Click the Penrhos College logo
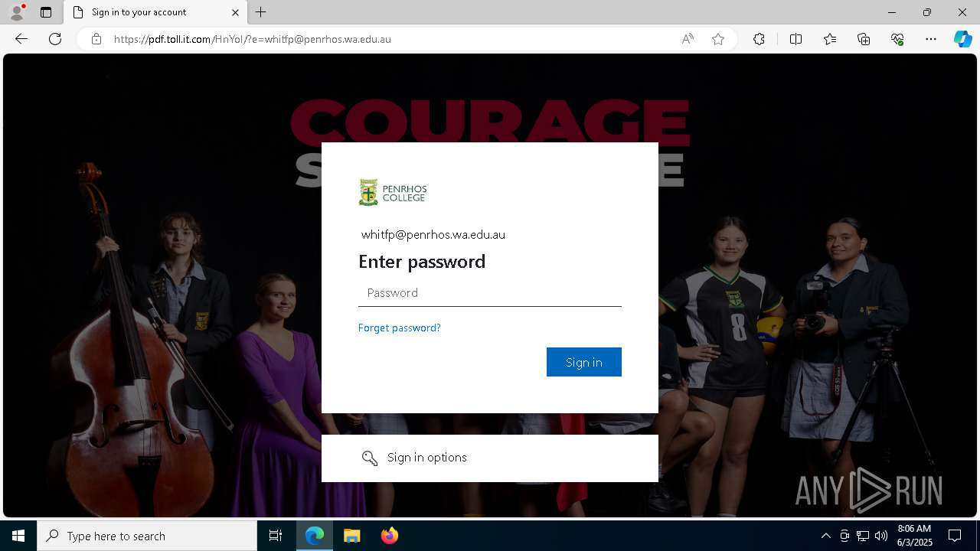The height and width of the screenshot is (551, 980). click(x=393, y=193)
